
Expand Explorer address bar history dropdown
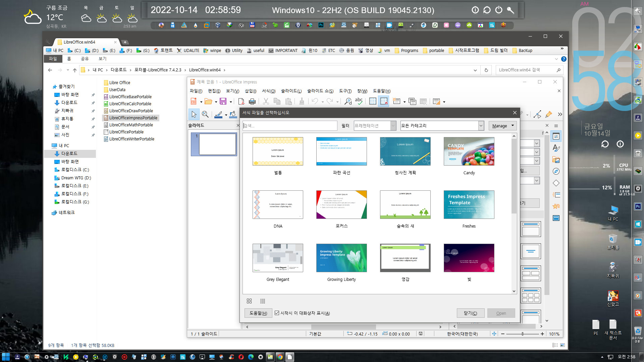(x=475, y=70)
